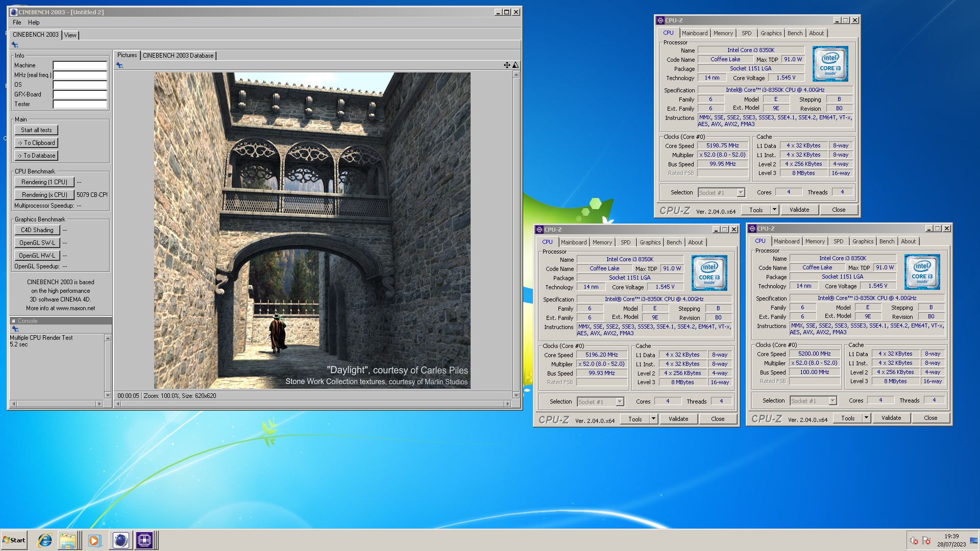The image size is (980, 551).
Task: Click the CINEBENCH title bar application icon
Action: click(x=14, y=12)
